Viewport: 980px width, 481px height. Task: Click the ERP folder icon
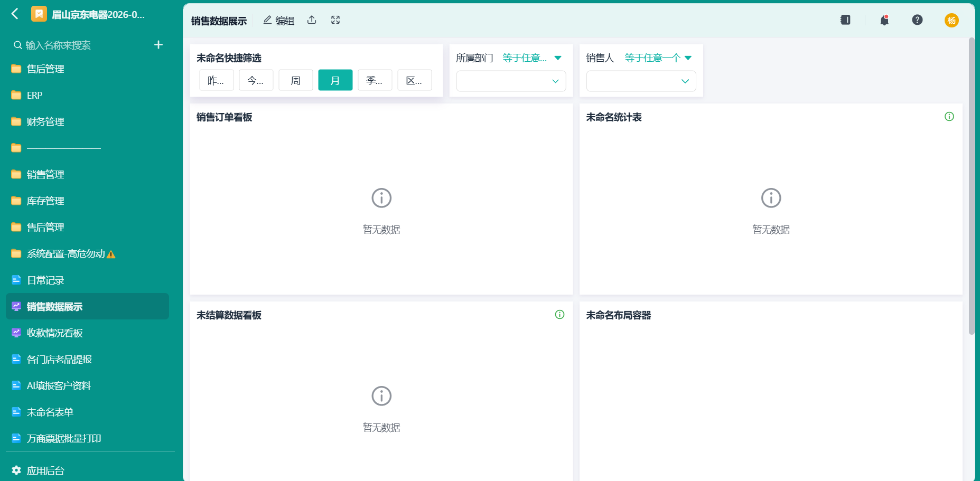[16, 95]
